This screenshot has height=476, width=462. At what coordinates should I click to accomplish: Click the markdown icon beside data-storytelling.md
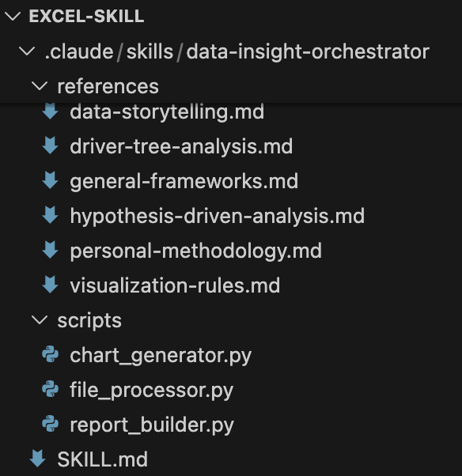pyautogui.click(x=50, y=111)
